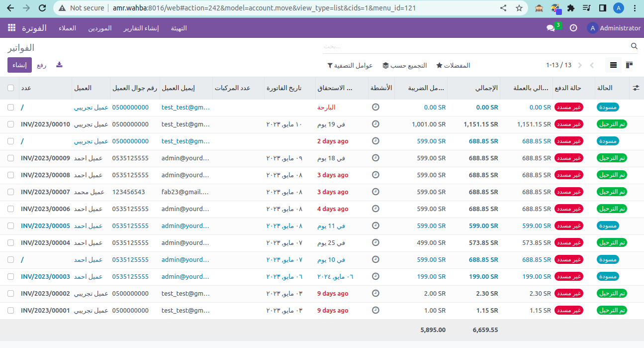Select all invoices via header checkbox
Screen dimensions: 644x348
[x=11, y=88]
